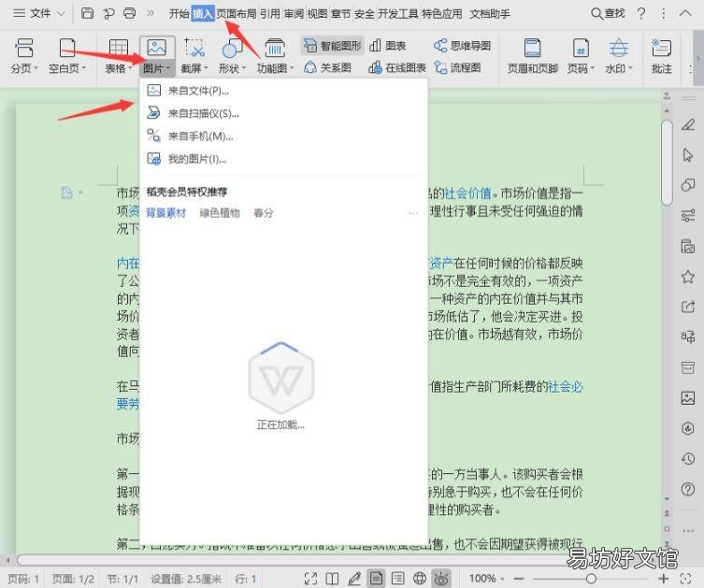Screen dimensions: 704x588
Task: Open 页眉和页脚 header and footer
Action: (x=533, y=56)
